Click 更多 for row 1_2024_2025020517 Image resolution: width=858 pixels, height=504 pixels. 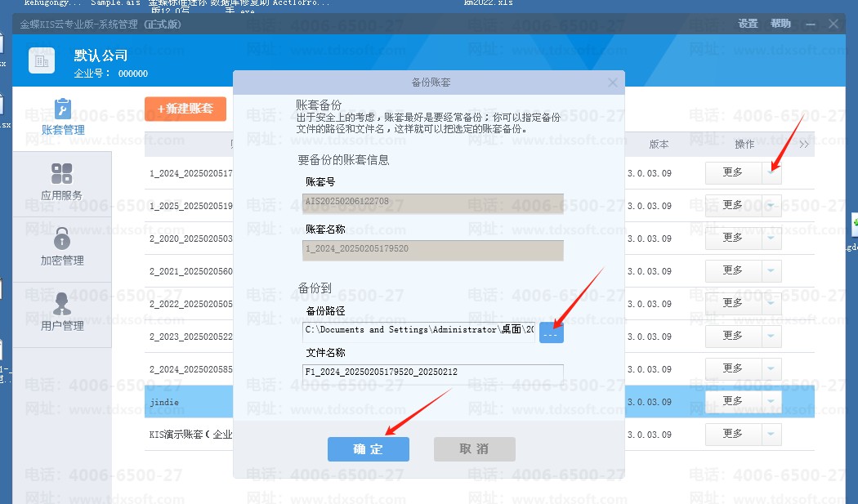pos(733,173)
